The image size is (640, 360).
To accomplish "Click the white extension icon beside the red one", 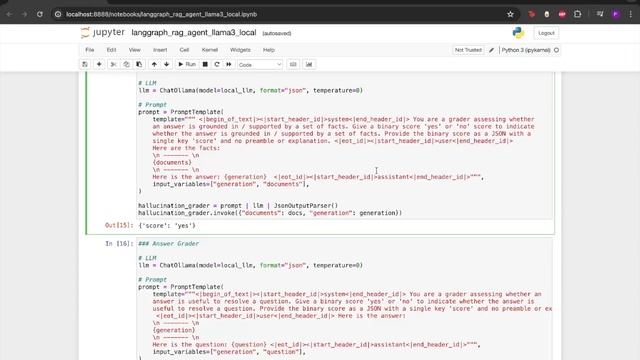I will tap(547, 14).
